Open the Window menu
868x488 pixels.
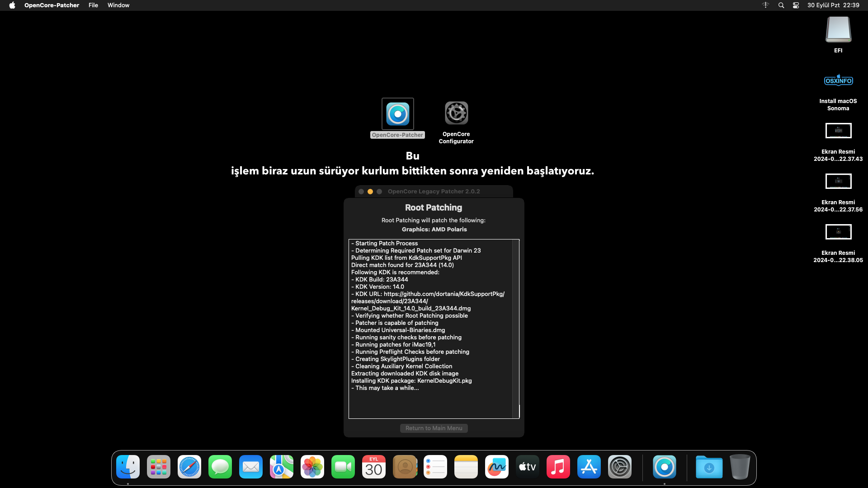point(118,5)
